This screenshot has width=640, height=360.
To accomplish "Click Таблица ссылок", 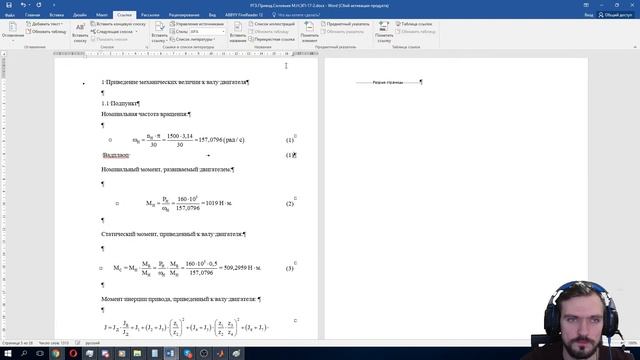I will (413, 24).
